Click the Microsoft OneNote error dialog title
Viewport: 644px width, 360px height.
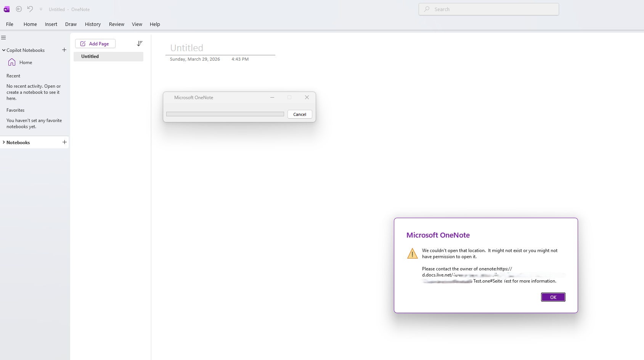(438, 235)
